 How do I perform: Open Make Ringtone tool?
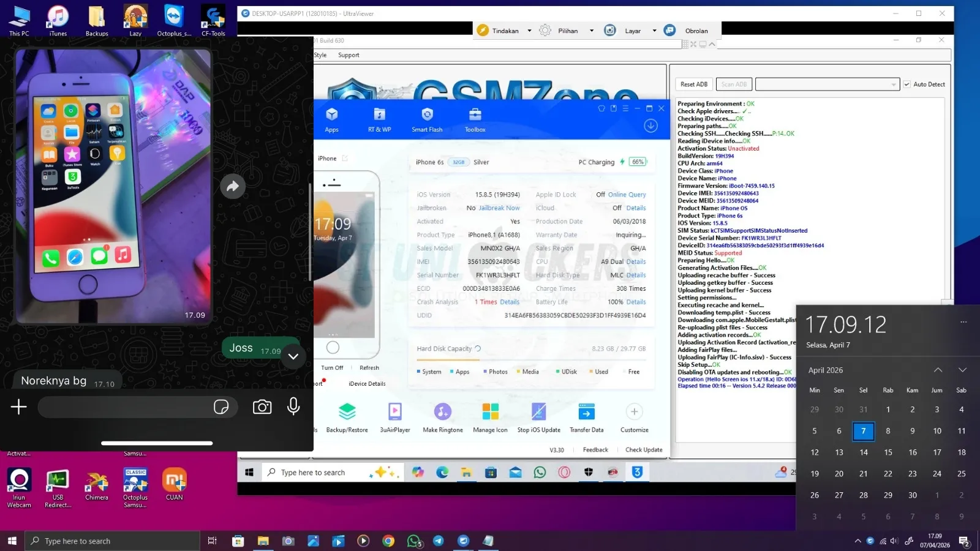443,418
